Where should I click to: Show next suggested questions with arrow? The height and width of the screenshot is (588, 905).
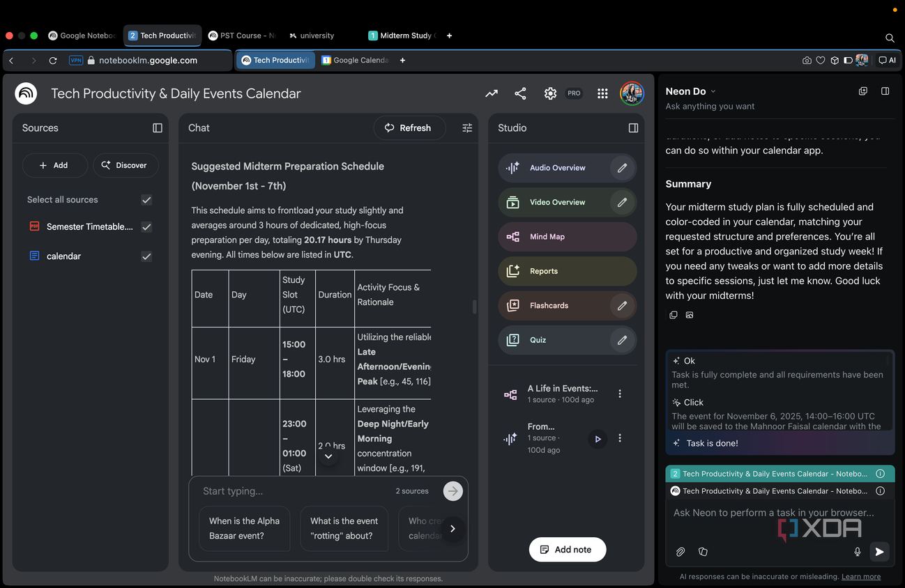(x=452, y=529)
